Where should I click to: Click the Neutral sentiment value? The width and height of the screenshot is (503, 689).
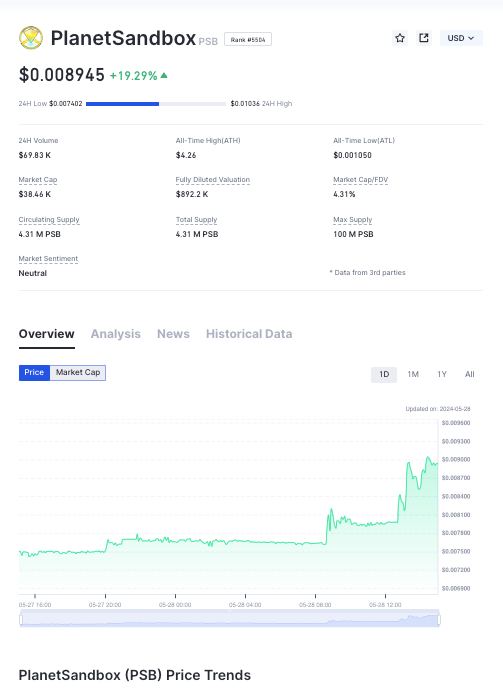(33, 273)
